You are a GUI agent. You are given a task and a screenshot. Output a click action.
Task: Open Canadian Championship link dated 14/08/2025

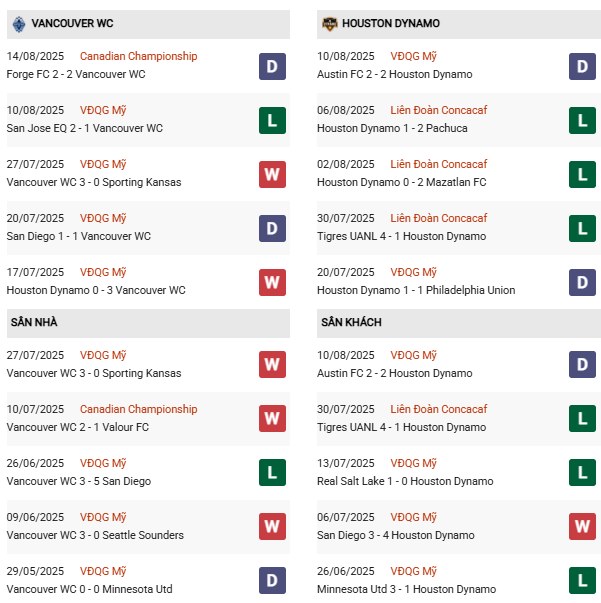[x=138, y=56]
